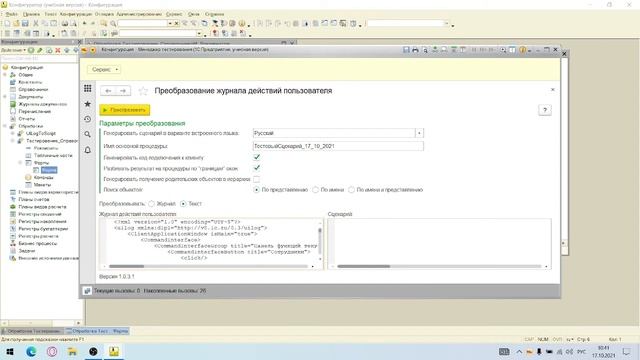640x360 pixels.
Task: Click the '?' help button
Action: [544, 110]
